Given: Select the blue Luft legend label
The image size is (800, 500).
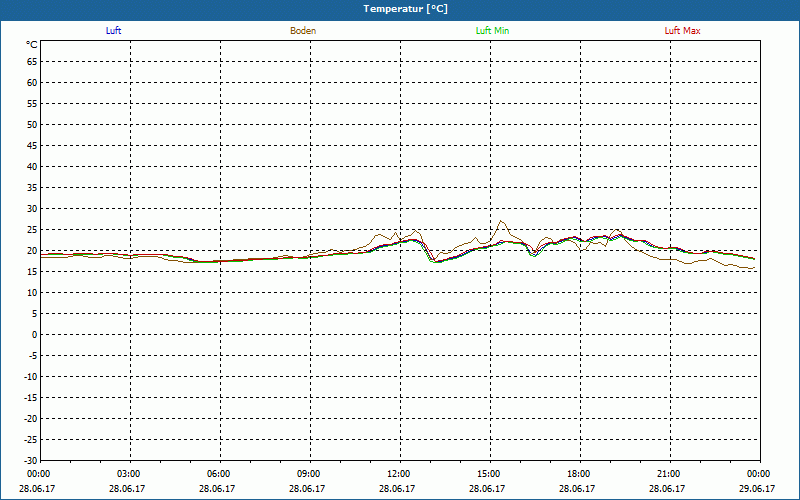Looking at the screenshot, I should pyautogui.click(x=113, y=31).
